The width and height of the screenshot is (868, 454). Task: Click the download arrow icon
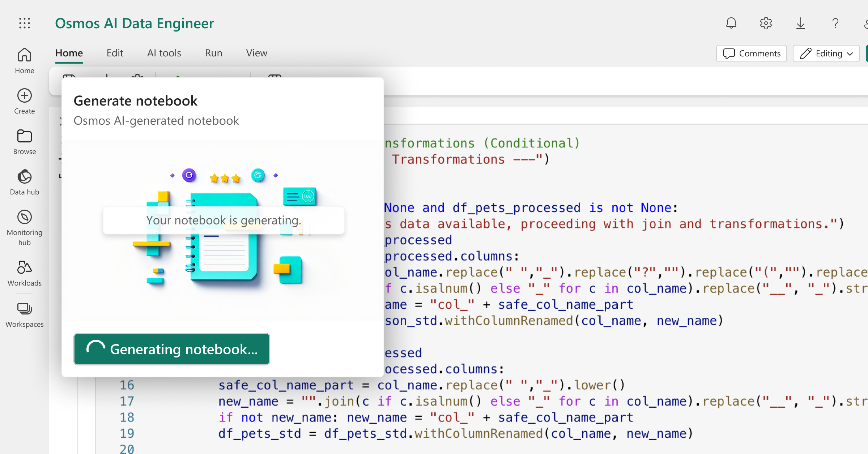801,23
